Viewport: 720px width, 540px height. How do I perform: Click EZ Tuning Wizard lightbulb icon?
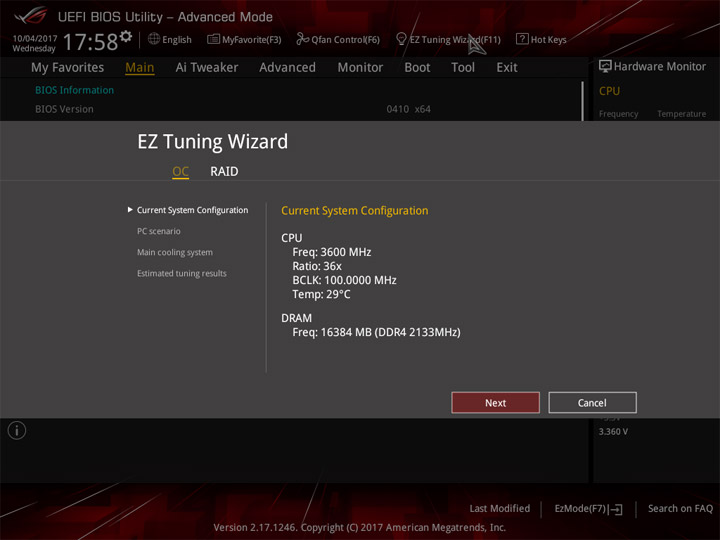pos(401,39)
